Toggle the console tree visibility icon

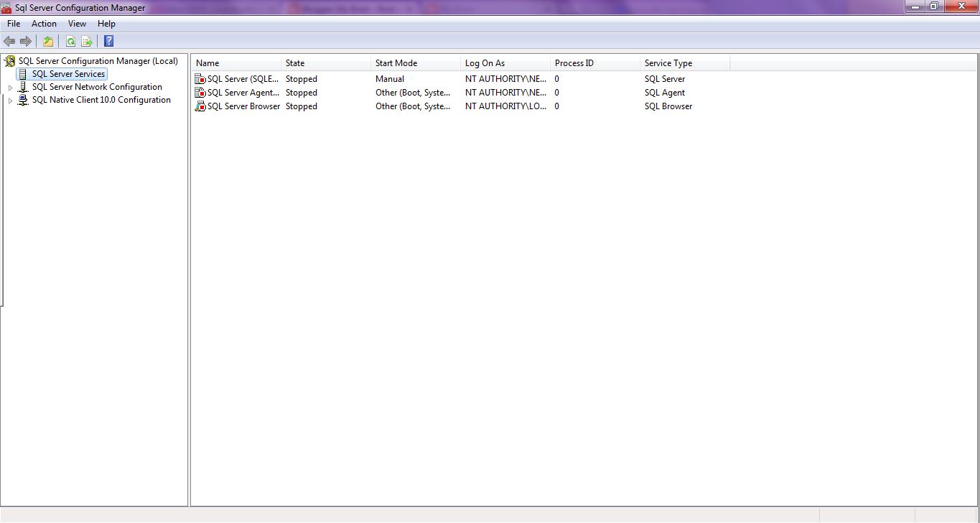point(48,41)
